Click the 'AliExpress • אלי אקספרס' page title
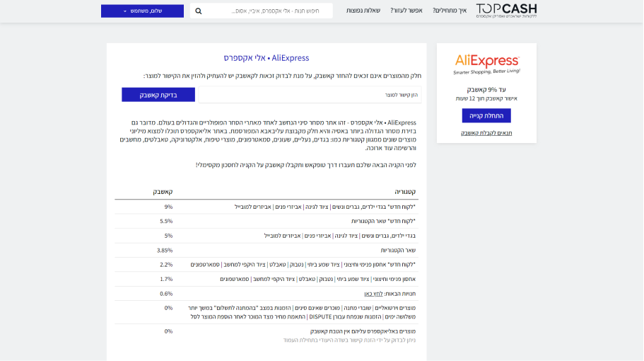Image resolution: width=644 pixels, height=361 pixels. [267, 58]
